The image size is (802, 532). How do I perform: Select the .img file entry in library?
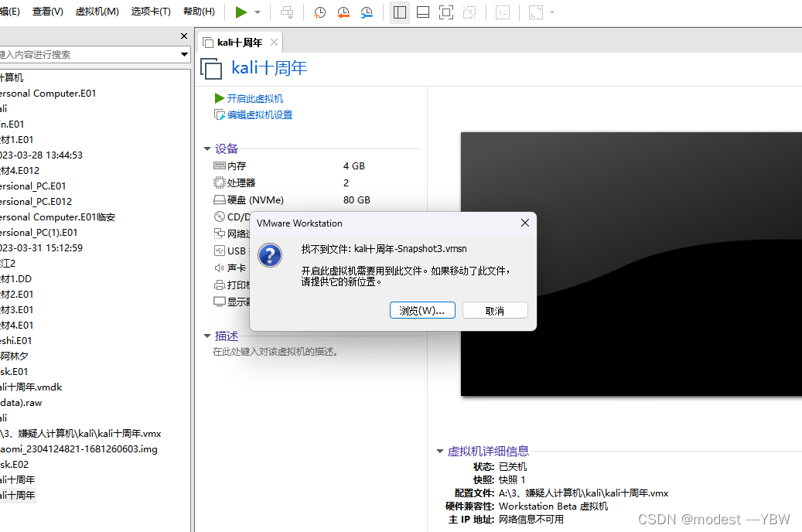(x=79, y=449)
